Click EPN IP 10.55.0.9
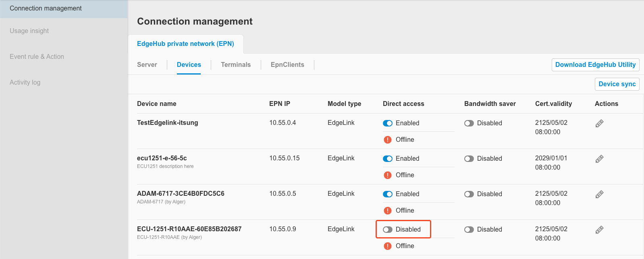Viewport: 644px width, 259px height. coord(283,229)
